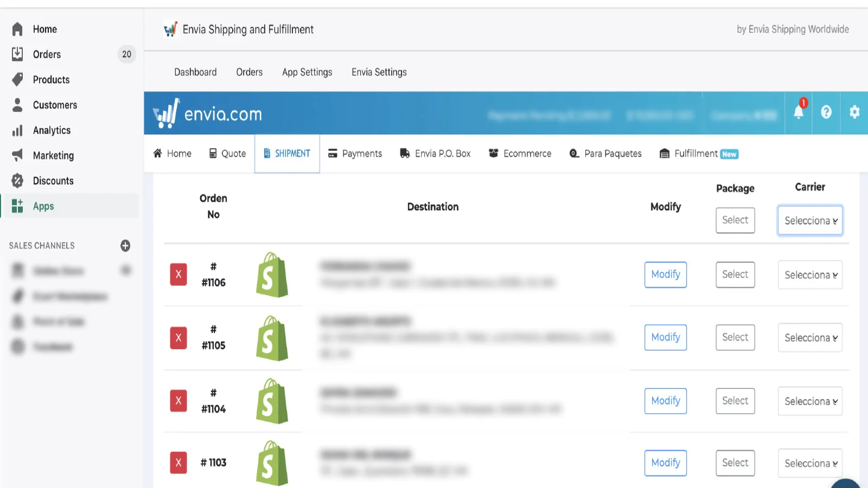This screenshot has width=868, height=488.
Task: Open the Envia Settings tab
Action: (x=379, y=72)
